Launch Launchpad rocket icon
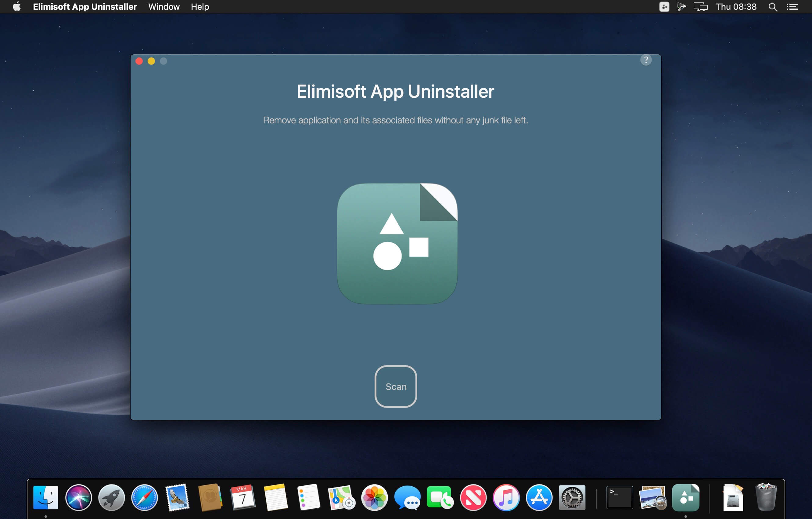Viewport: 812px width, 519px height. point(112,497)
